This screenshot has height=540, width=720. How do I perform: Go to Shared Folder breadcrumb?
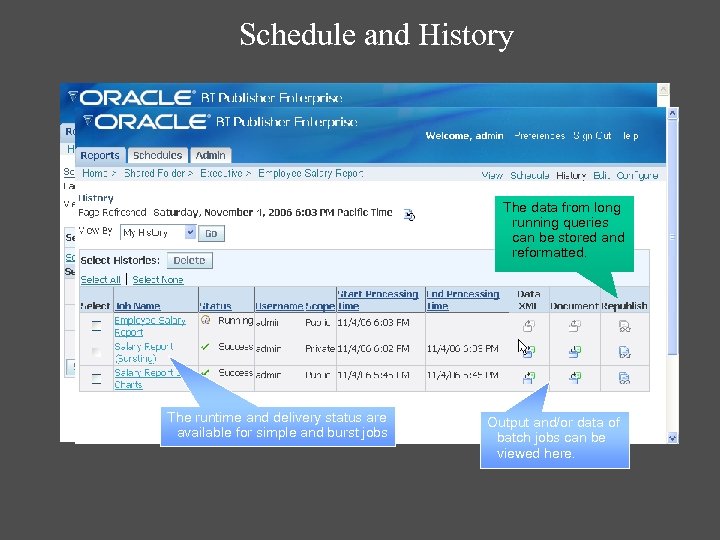pos(154,173)
